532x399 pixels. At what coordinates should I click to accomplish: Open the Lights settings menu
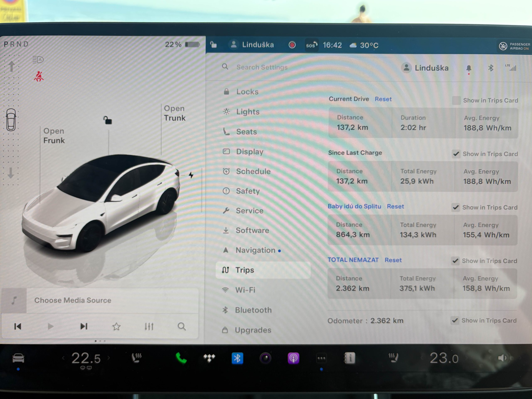263,112
